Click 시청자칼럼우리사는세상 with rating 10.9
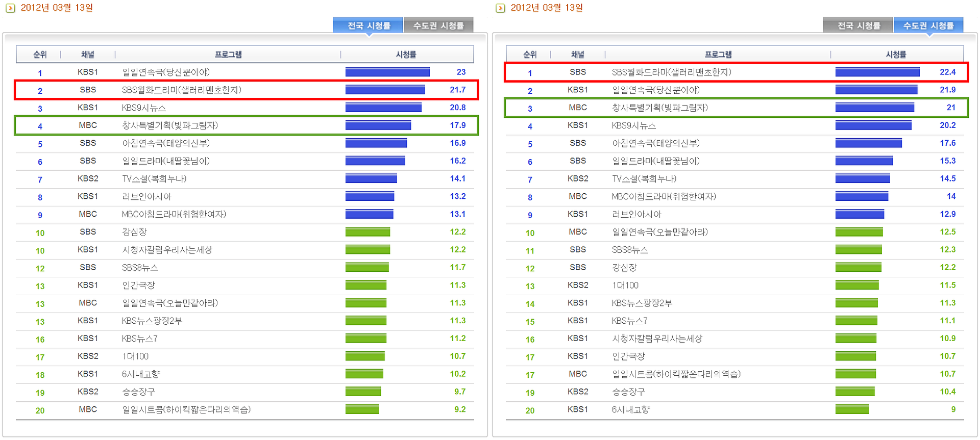The height and width of the screenshot is (440, 980). tap(657, 339)
